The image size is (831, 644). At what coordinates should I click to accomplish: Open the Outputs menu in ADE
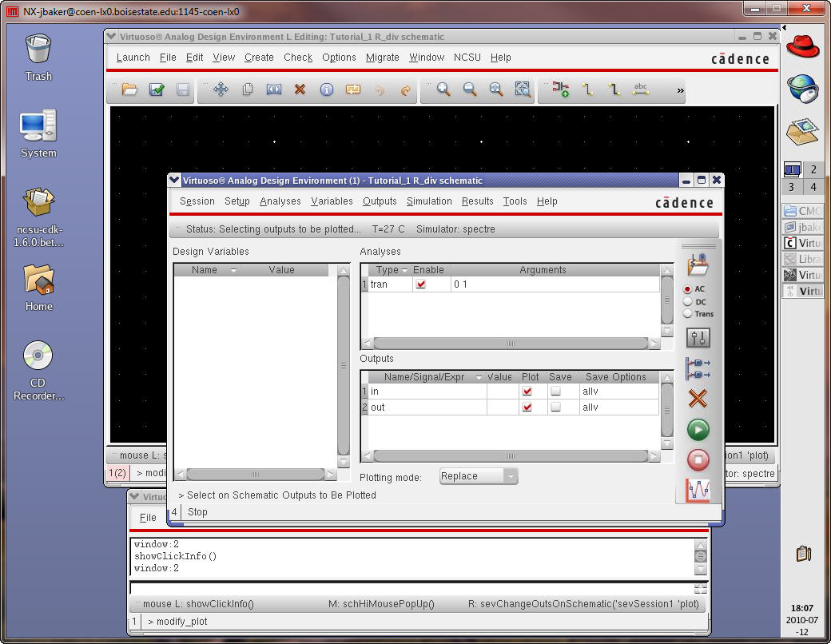[380, 201]
